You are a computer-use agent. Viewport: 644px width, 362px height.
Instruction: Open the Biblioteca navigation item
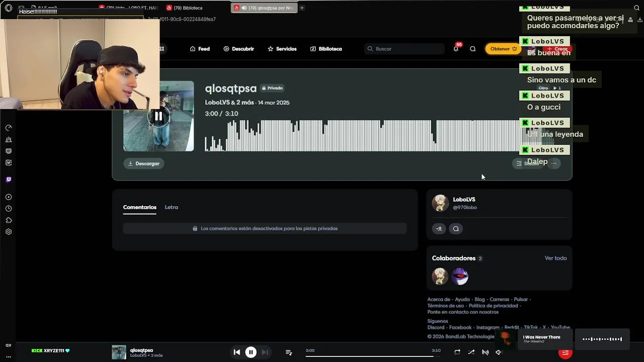(x=326, y=49)
